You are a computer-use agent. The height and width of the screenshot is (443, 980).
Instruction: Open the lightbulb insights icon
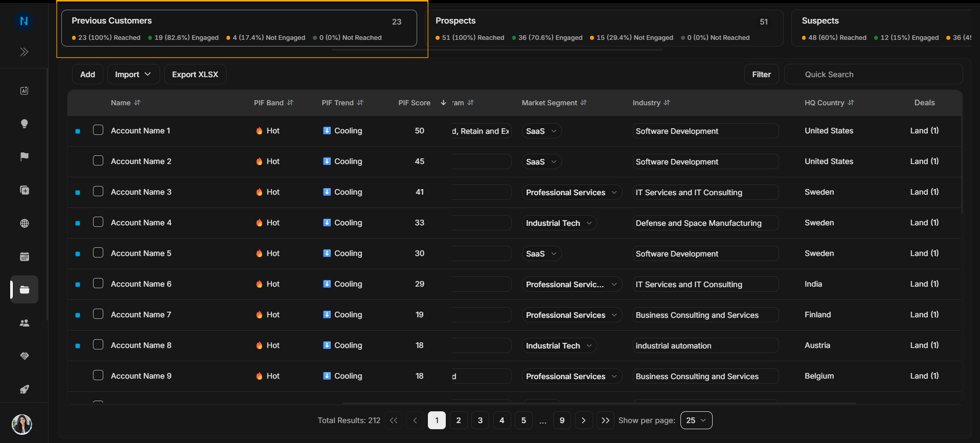tap(24, 124)
